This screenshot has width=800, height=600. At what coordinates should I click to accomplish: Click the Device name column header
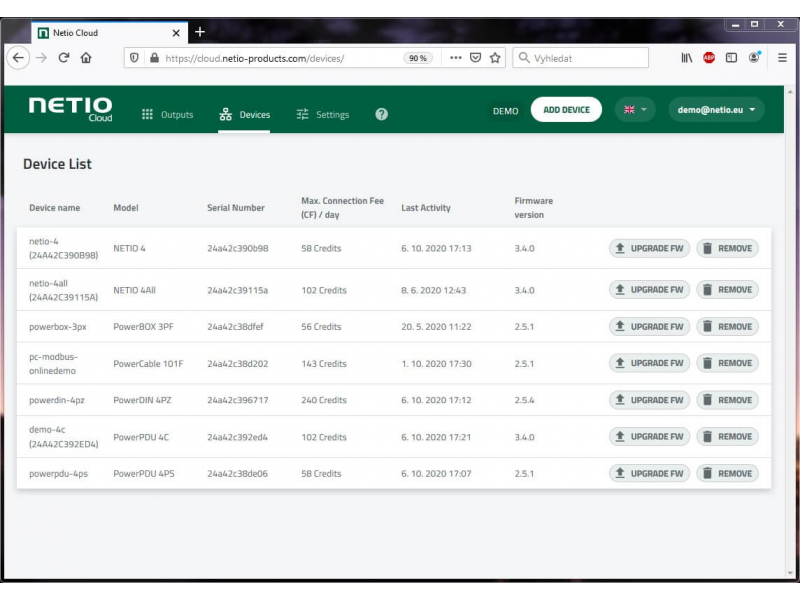(55, 208)
